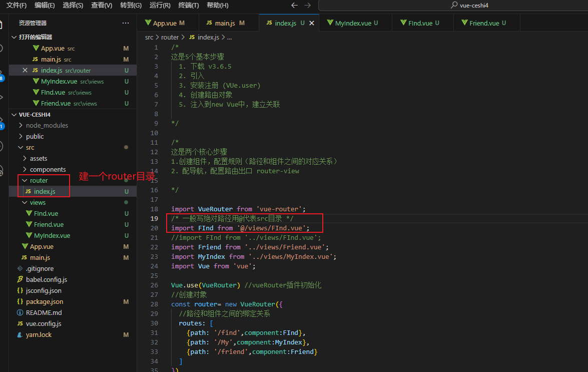Open the 终端(T) menu
The image size is (588, 372).
pos(188,5)
